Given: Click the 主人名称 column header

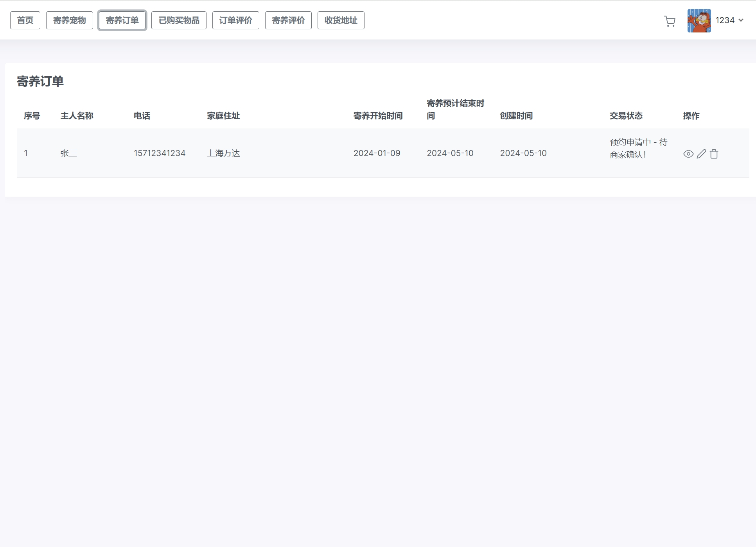Looking at the screenshot, I should point(77,116).
